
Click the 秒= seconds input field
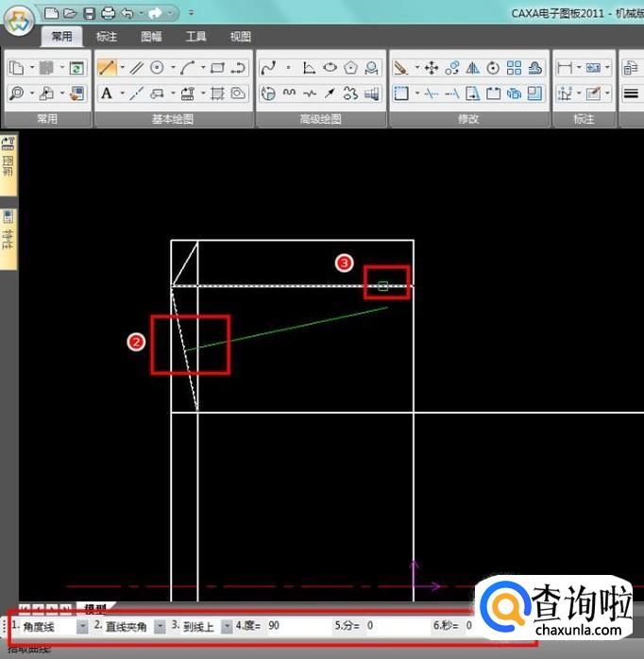(x=471, y=626)
